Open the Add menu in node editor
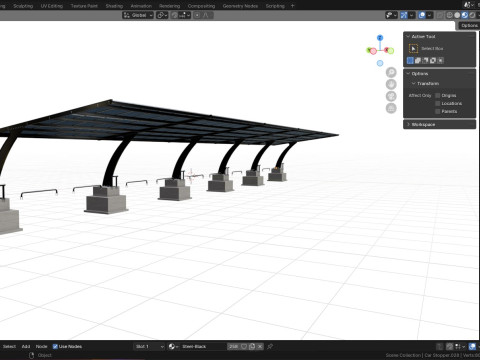The width and height of the screenshot is (480, 360). coord(26,347)
